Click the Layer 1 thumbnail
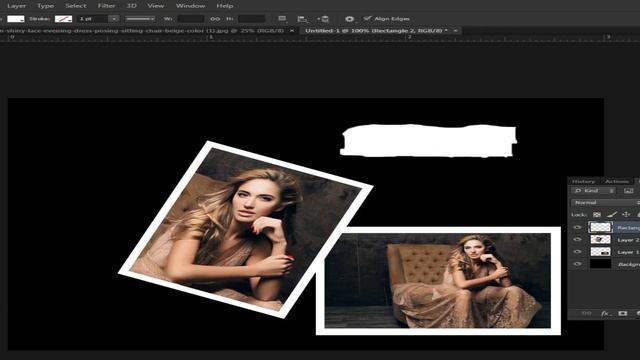Viewport: 640px width, 360px height. [x=600, y=252]
